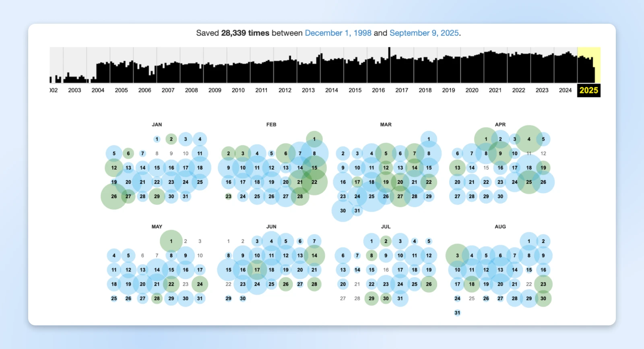This screenshot has width=644, height=349.
Task: Select year 2025 in the timeline
Action: point(588,90)
